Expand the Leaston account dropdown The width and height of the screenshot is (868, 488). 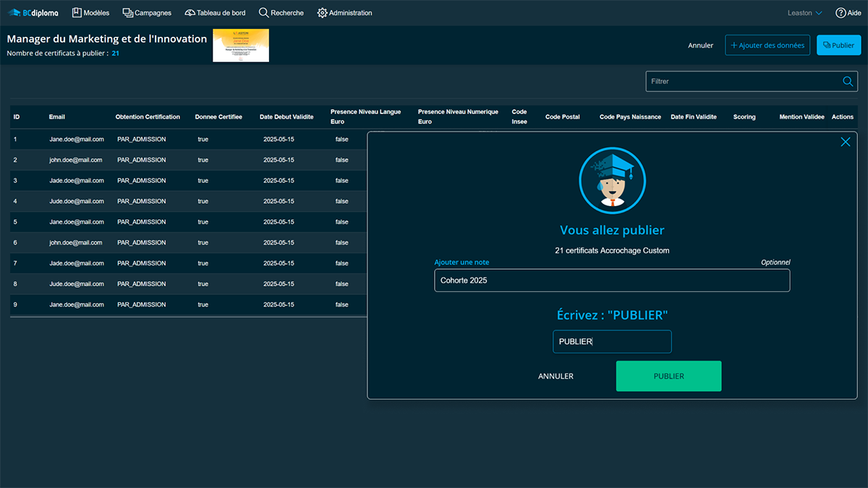[804, 13]
